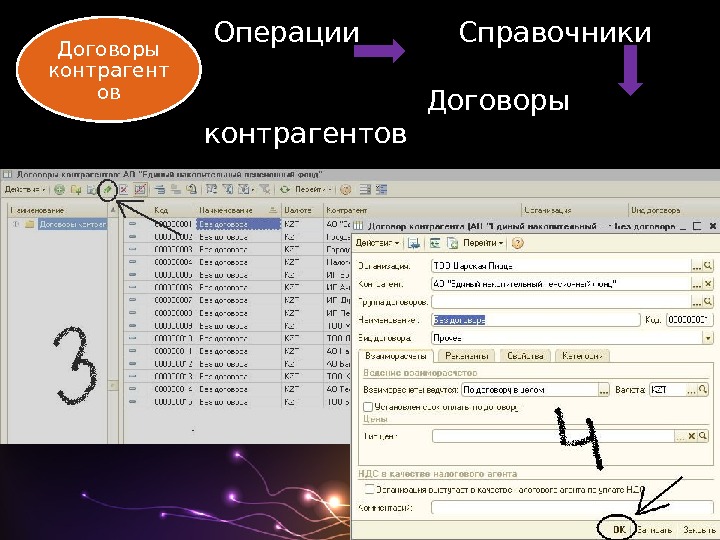The image size is (720, 540).
Task: Click Комментарий input field
Action: pos(572,507)
